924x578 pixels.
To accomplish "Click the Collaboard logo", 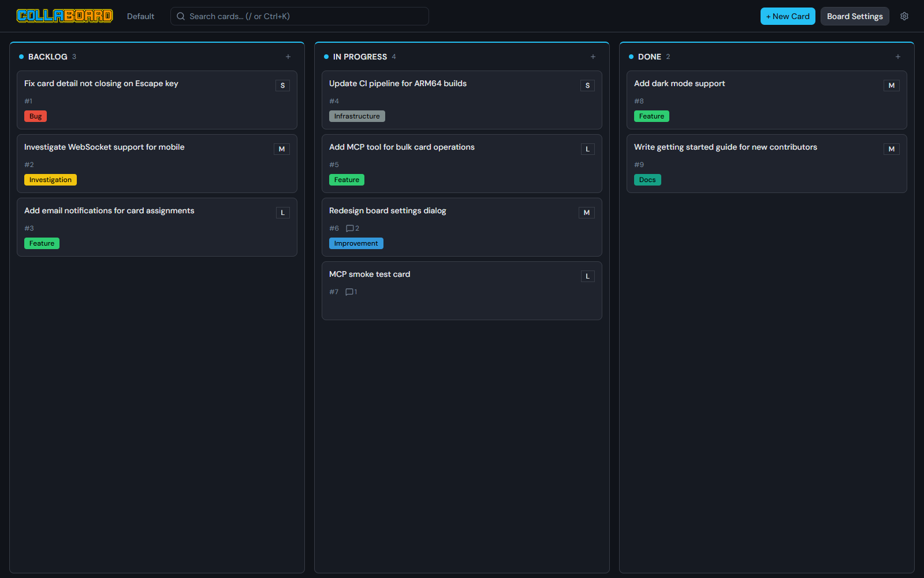I will (65, 16).
